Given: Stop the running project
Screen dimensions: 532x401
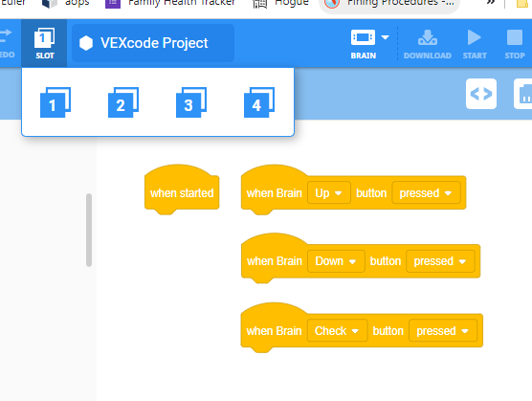Looking at the screenshot, I should pos(515,44).
